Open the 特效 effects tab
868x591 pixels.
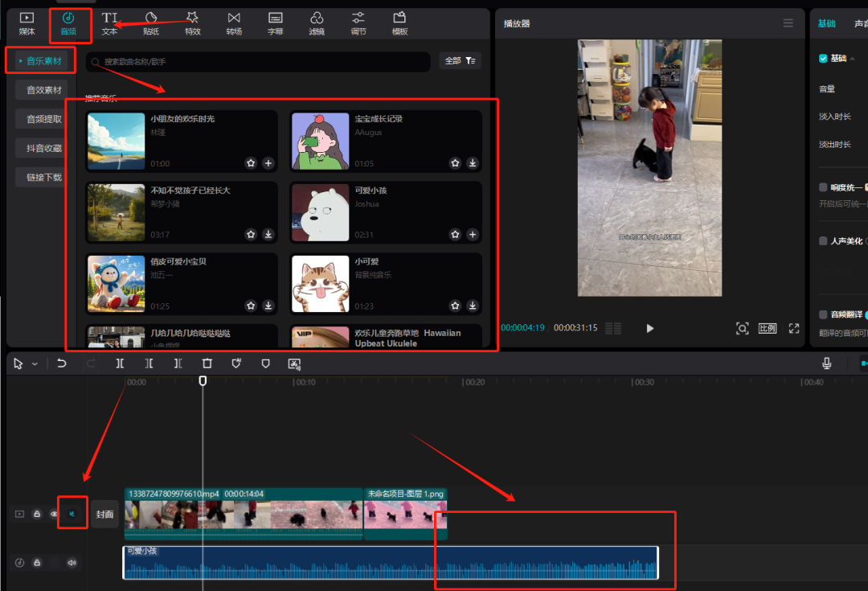[x=193, y=24]
